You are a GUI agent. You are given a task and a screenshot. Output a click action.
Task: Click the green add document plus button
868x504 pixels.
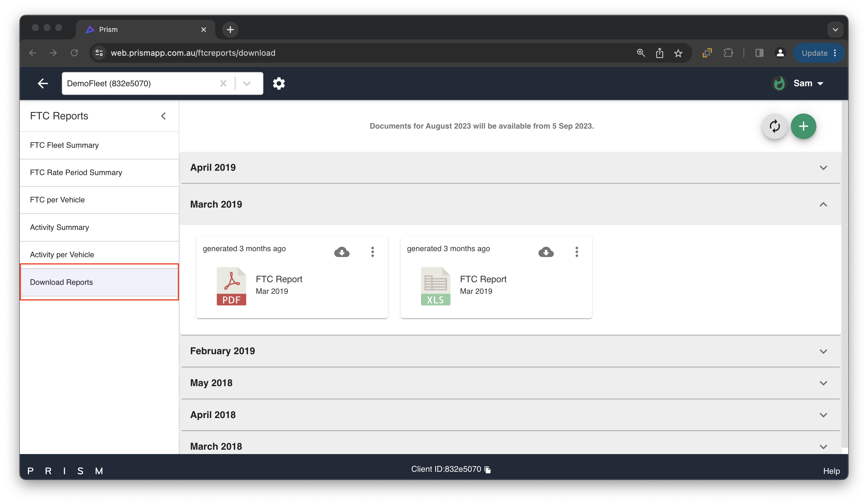tap(803, 126)
